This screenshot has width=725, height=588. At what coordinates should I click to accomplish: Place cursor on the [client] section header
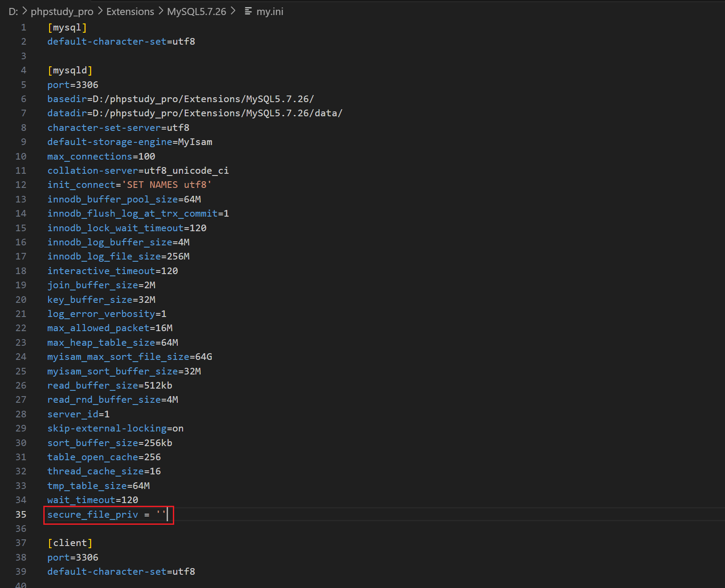coord(70,543)
